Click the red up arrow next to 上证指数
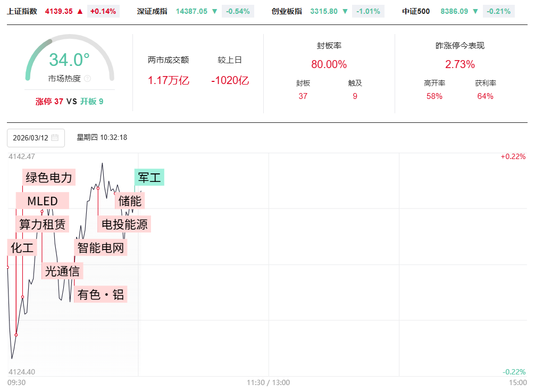Viewport: 543px width, 392px height. click(80, 11)
